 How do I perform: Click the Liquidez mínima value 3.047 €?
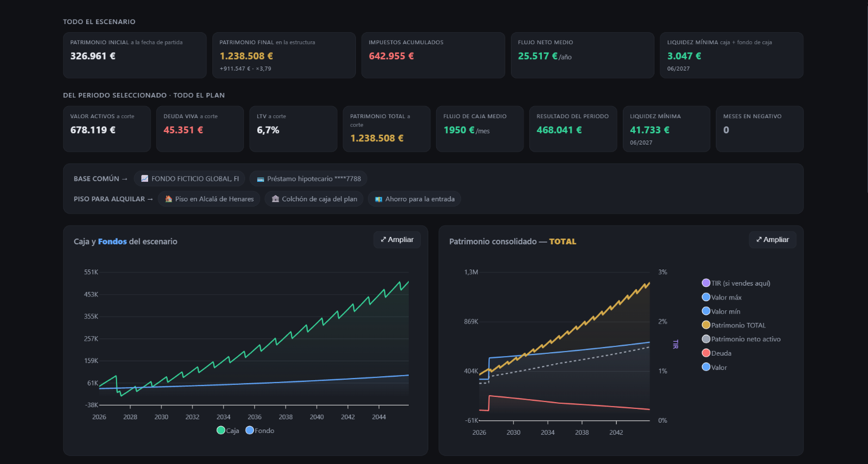coord(684,56)
